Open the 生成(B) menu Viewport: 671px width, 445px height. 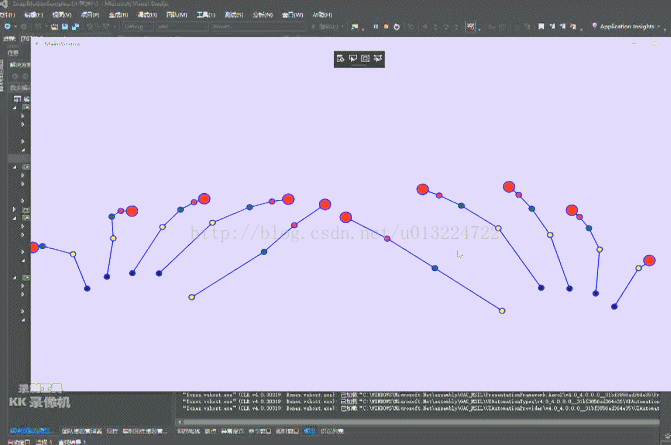click(x=118, y=15)
